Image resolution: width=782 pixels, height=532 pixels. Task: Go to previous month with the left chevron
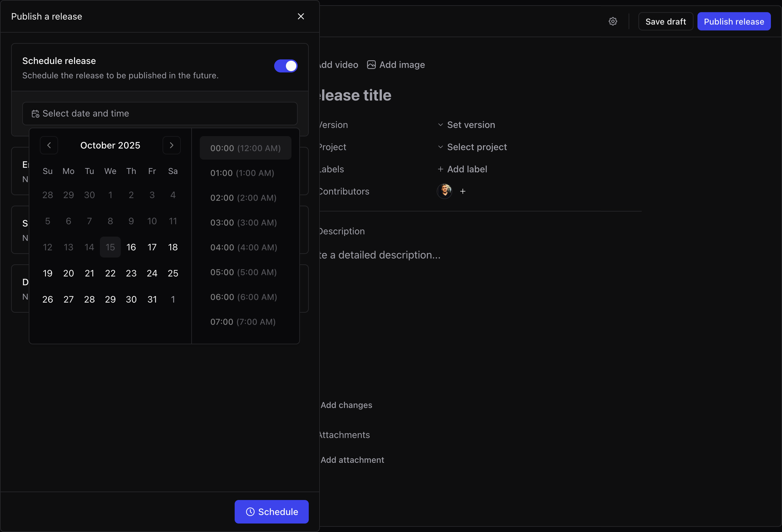pos(49,145)
